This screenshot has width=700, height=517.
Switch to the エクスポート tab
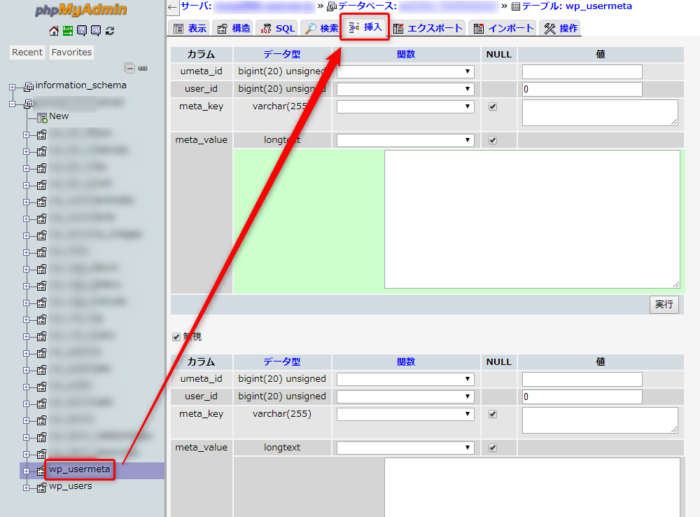click(x=428, y=28)
